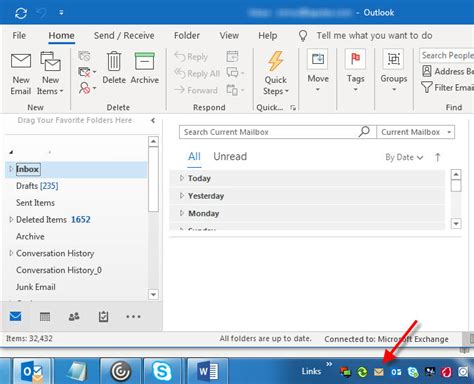Click the Undo arrow in title bar
This screenshot has width=474, height=384.
pyautogui.click(x=41, y=13)
